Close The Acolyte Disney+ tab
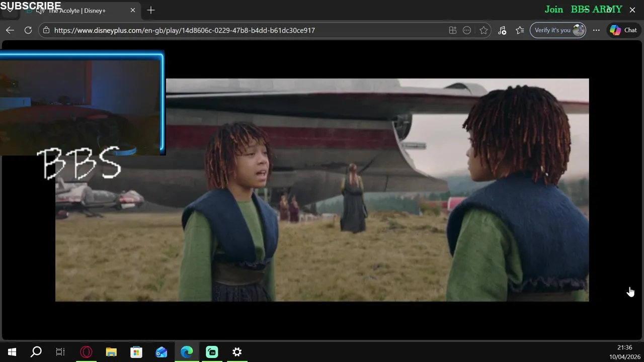The width and height of the screenshot is (644, 362). 133,10
